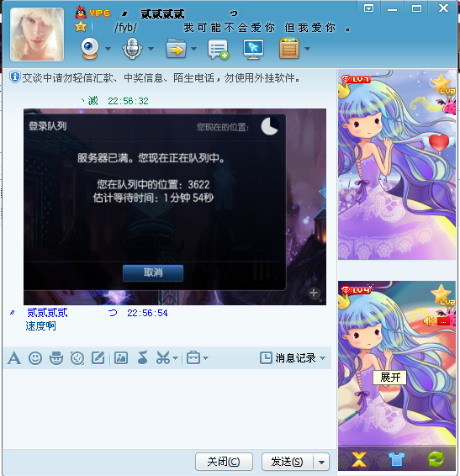
Task: Open remote desktop monitor icon
Action: click(253, 49)
